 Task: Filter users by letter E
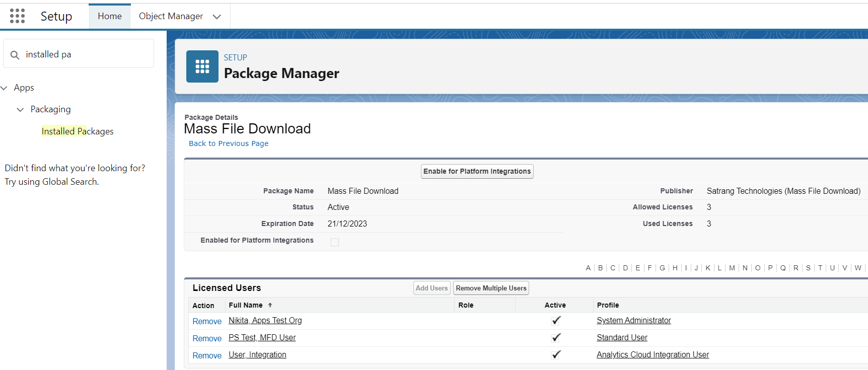[x=638, y=268]
